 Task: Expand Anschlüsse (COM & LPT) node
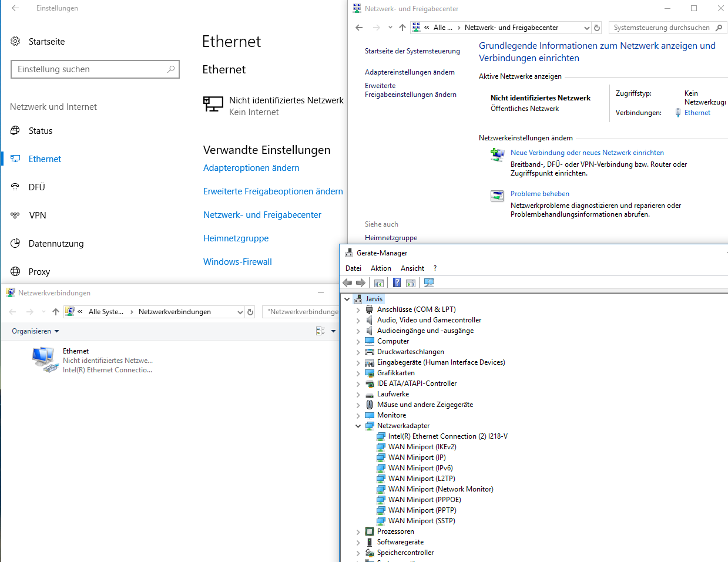358,309
